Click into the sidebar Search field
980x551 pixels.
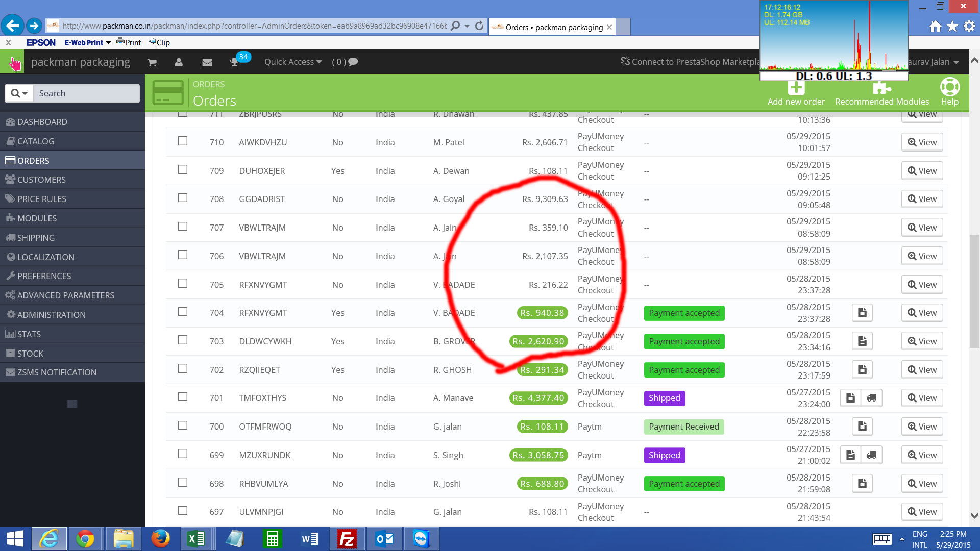tap(86, 93)
